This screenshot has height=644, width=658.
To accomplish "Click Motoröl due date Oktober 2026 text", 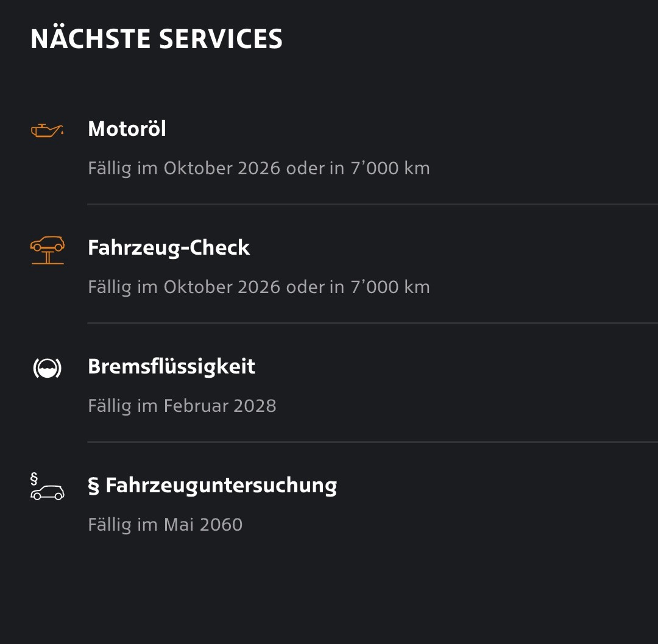I will click(x=259, y=169).
